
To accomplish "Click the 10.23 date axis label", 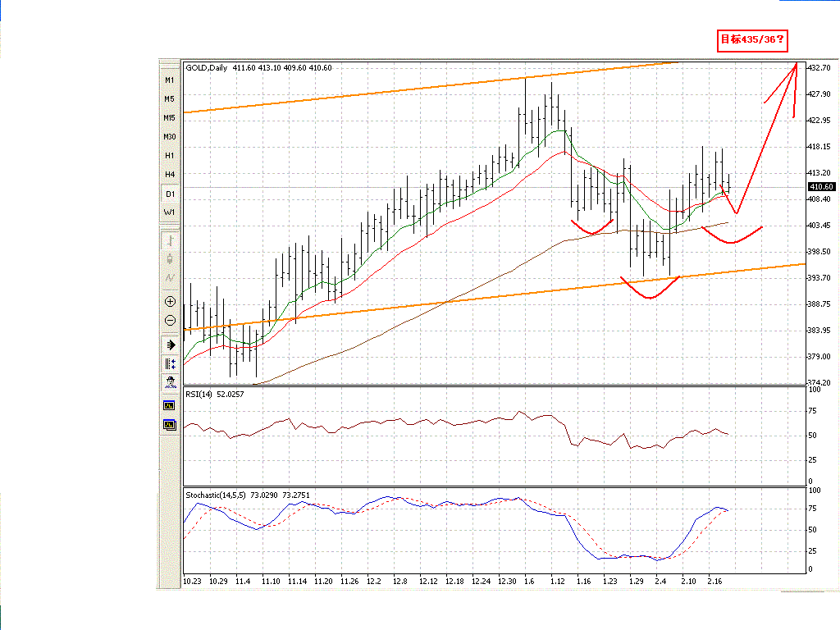I will (x=192, y=582).
